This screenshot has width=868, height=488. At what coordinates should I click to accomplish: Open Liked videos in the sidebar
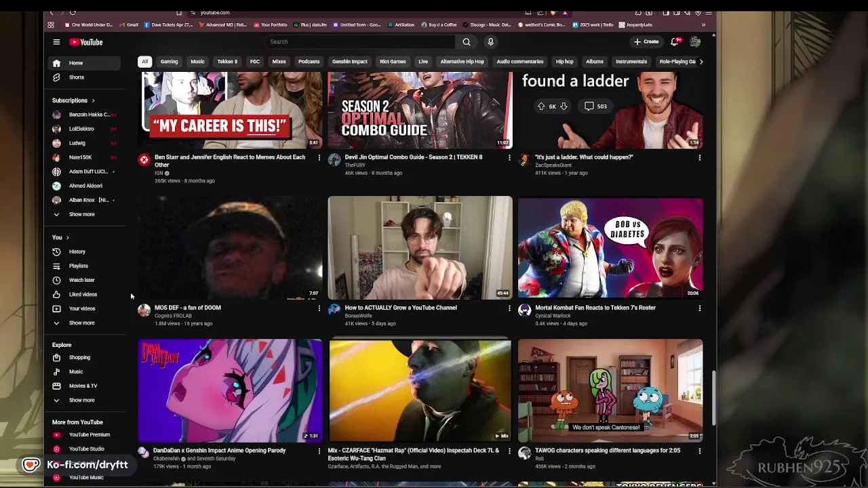85,294
